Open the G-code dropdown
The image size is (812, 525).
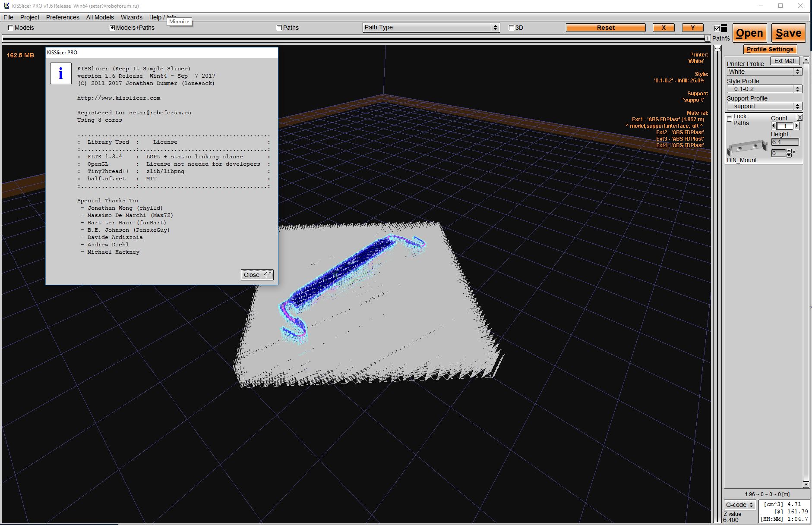[739, 505]
